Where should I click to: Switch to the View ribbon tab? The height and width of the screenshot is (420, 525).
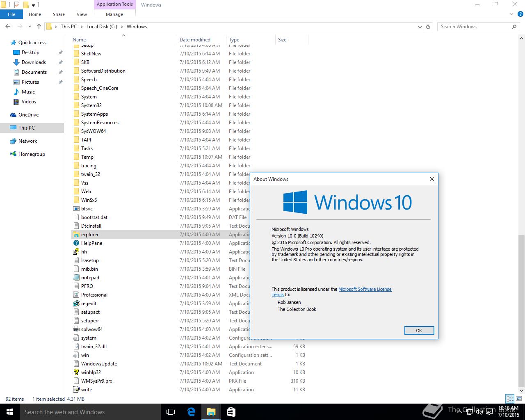click(x=82, y=14)
